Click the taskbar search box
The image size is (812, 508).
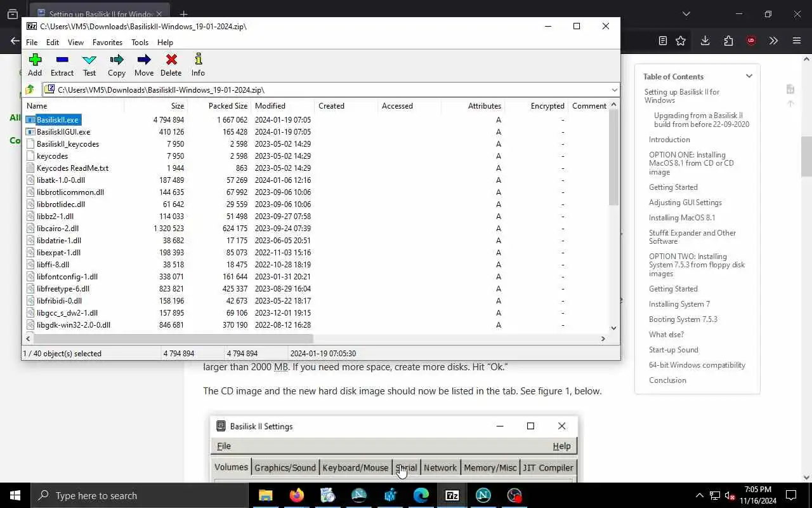140,495
